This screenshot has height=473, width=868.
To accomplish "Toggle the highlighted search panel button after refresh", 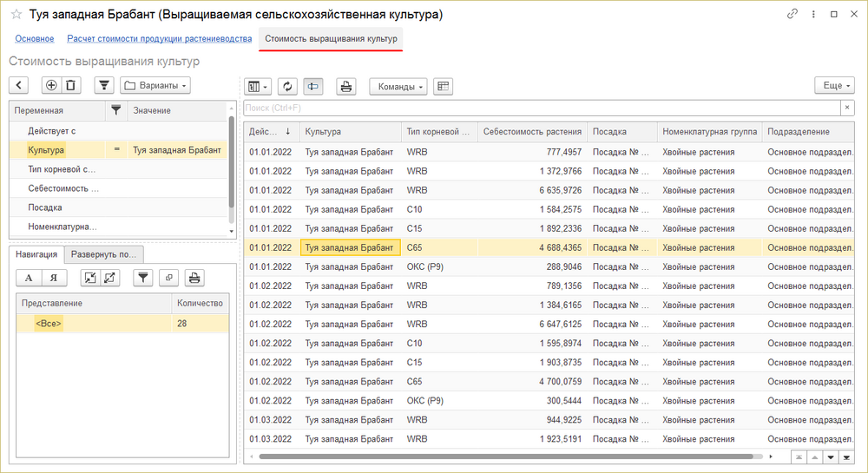I will click(x=312, y=86).
